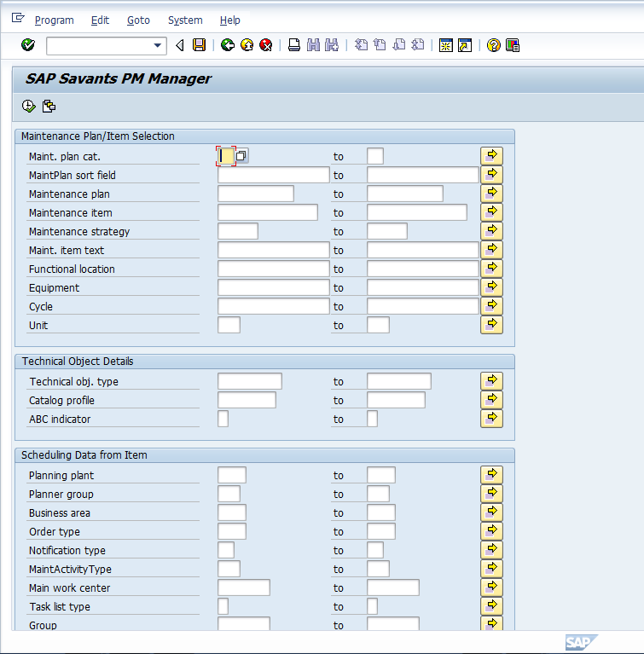
Task: Click the Equipment to field
Action: click(x=423, y=287)
